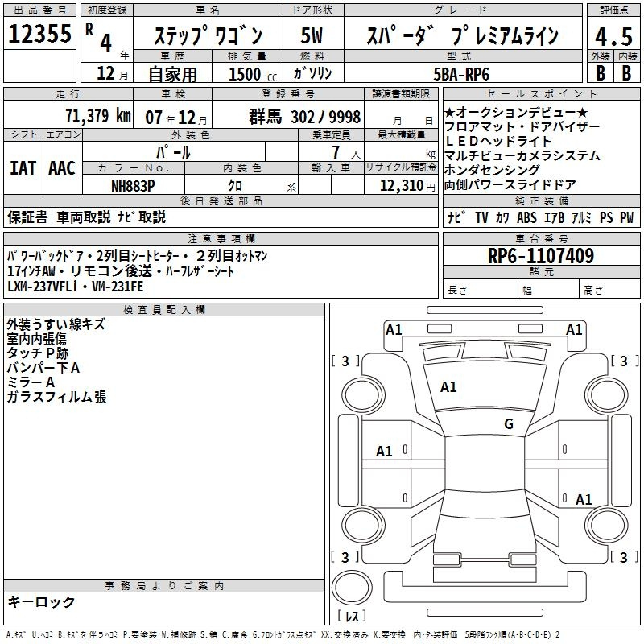This screenshot has width=644, height=644.
Task: Select the note line starting パワーバックドア
Action: click(137, 256)
